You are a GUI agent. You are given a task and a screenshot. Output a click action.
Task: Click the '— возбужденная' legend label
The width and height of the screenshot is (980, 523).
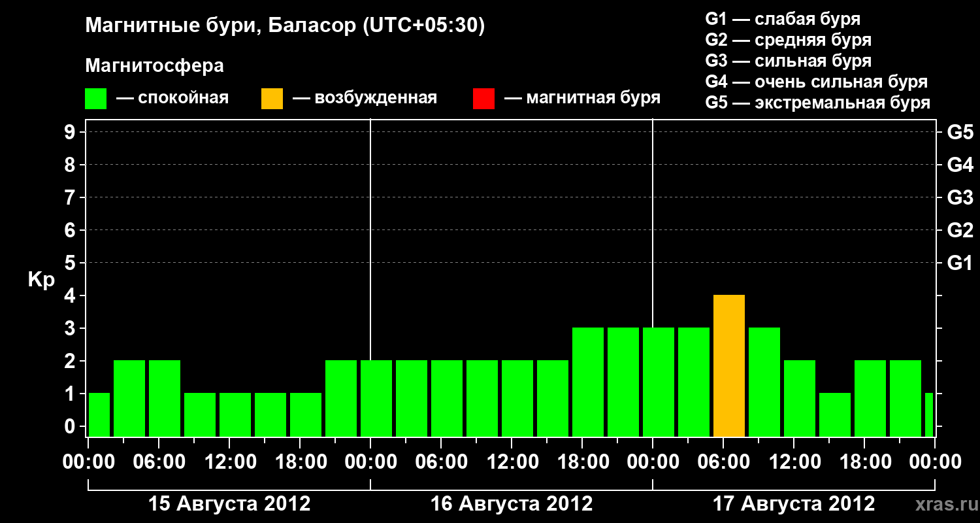pos(365,98)
